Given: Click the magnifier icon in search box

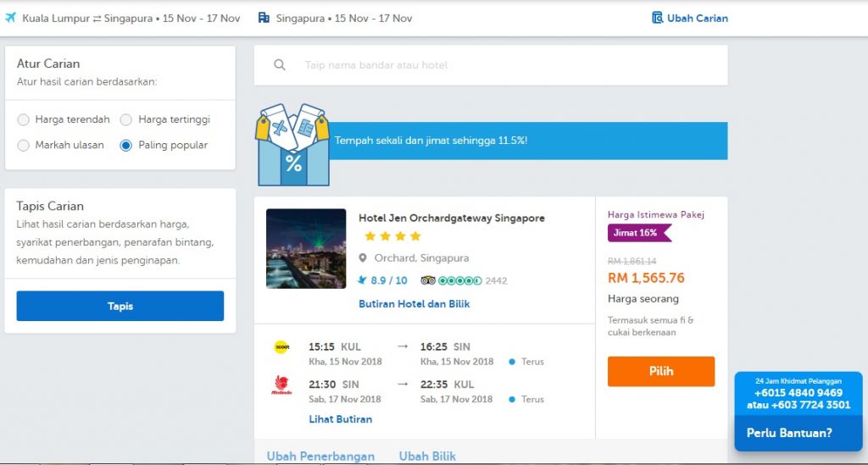Looking at the screenshot, I should click(x=280, y=65).
